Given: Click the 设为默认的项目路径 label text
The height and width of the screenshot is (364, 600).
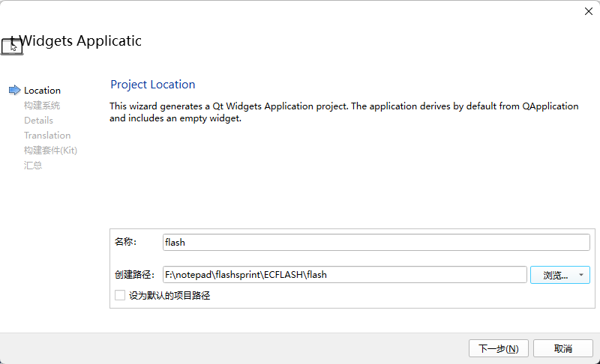Looking at the screenshot, I should coord(169,296).
